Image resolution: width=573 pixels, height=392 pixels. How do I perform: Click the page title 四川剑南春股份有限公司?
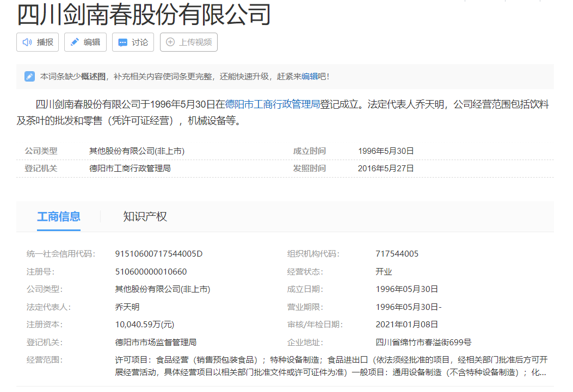point(144,14)
